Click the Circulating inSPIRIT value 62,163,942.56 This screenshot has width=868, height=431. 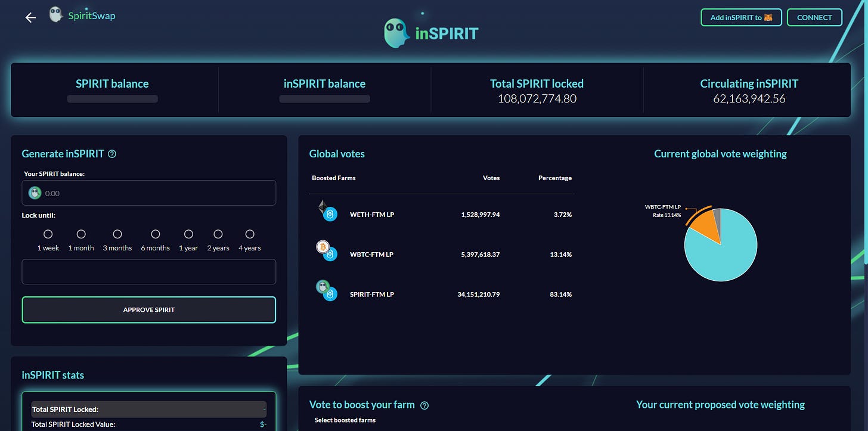coord(749,99)
